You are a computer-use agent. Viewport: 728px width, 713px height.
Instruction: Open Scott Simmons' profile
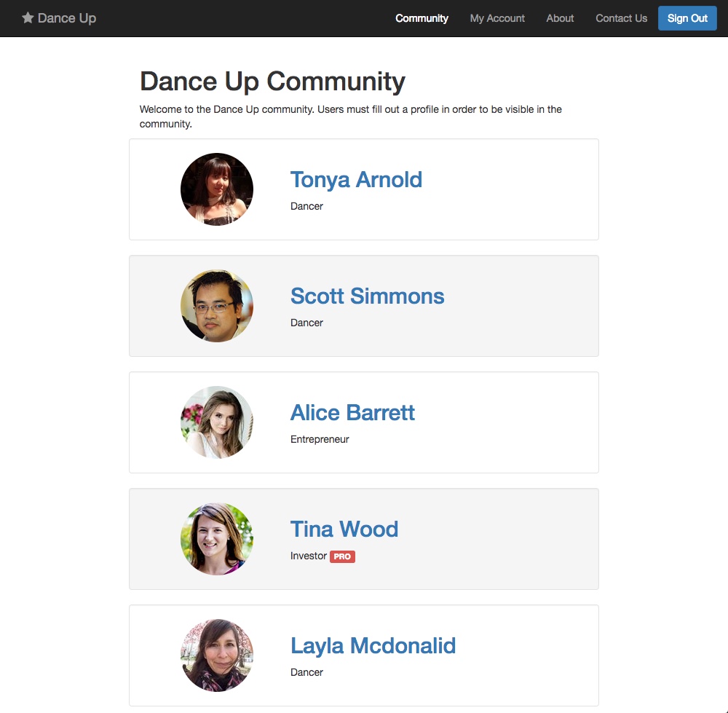coord(367,296)
